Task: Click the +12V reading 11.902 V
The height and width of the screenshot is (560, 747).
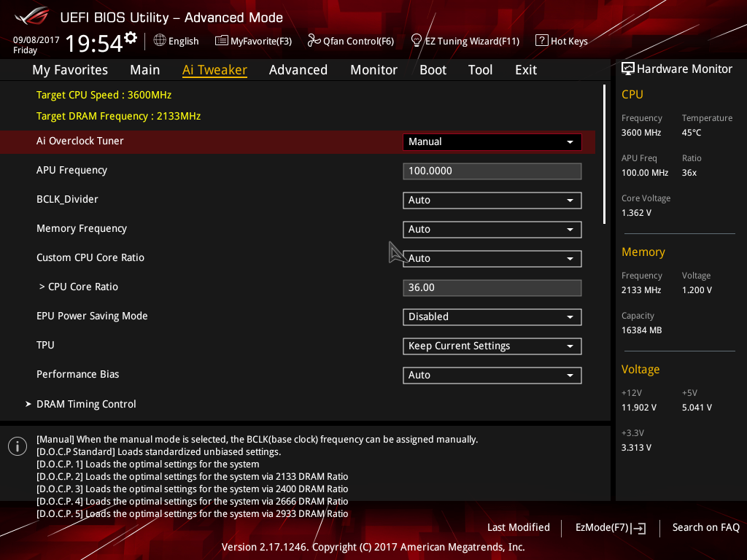Action: (639, 408)
